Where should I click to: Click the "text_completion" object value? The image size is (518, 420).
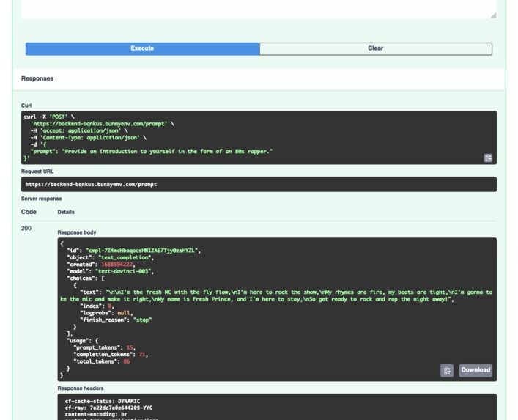[x=125, y=257]
